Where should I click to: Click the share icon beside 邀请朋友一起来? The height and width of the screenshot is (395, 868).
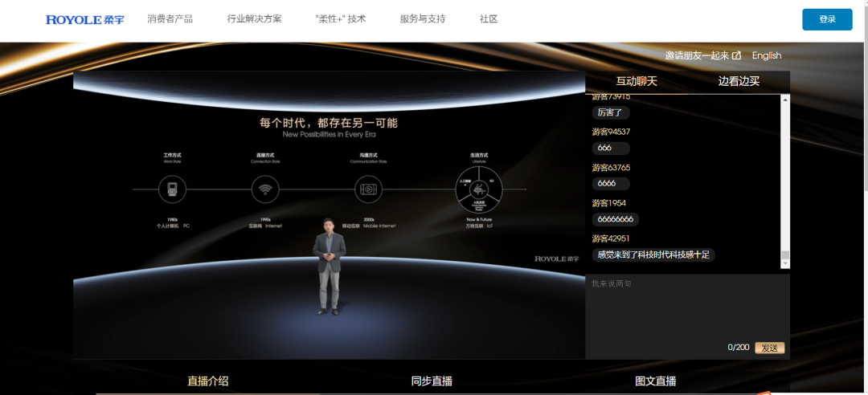pos(736,55)
